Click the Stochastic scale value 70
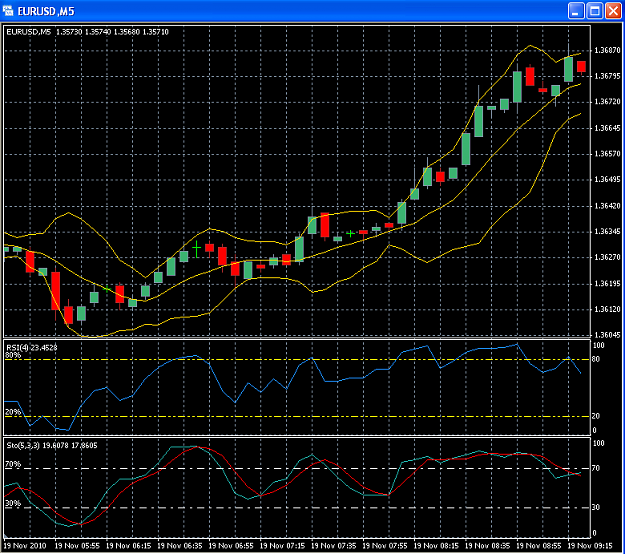625x554 pixels. (x=596, y=468)
